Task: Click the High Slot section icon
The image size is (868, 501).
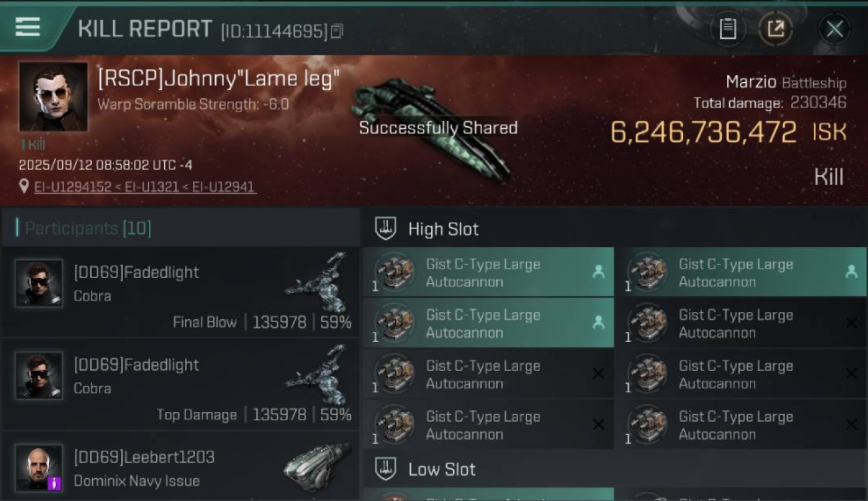Action: click(x=385, y=228)
